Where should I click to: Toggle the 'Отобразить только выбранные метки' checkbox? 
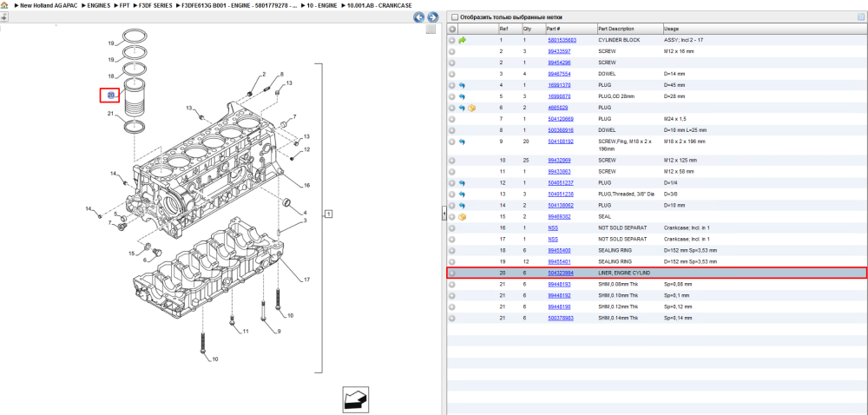click(x=455, y=17)
